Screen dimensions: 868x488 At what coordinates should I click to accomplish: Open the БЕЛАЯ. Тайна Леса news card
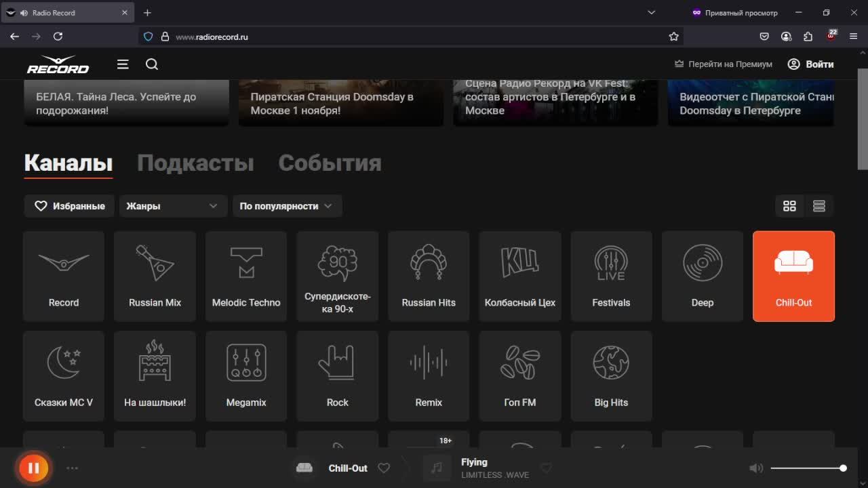click(x=126, y=103)
